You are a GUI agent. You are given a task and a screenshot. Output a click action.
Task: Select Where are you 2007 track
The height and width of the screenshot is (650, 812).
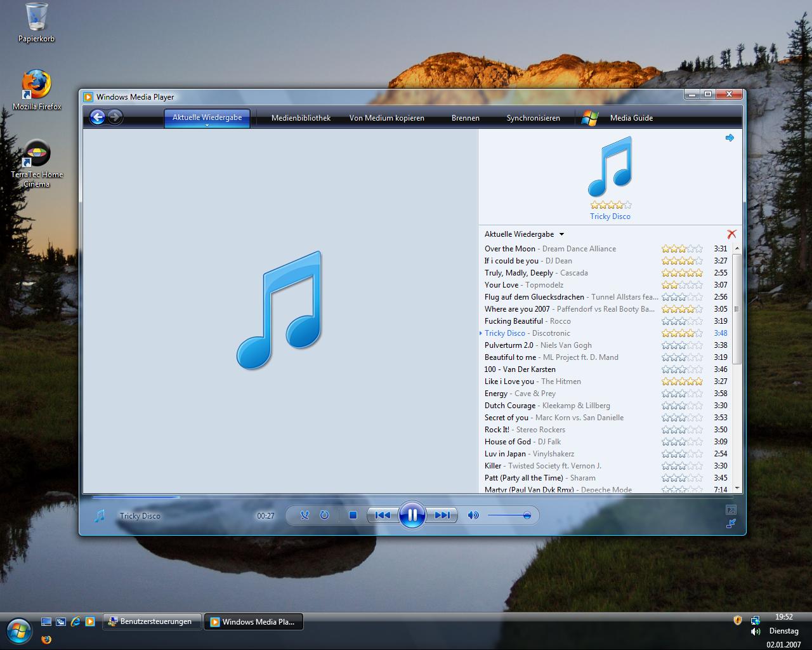[606, 309]
